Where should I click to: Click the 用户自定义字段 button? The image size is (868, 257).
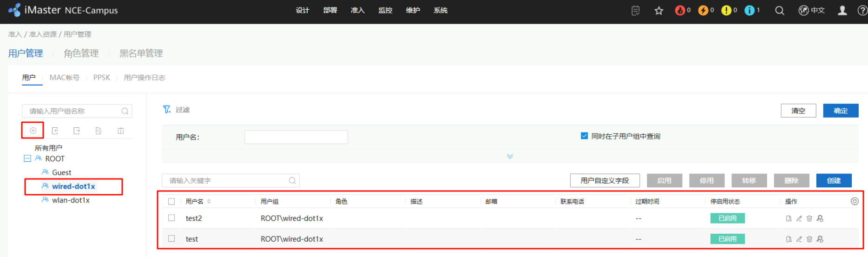coord(605,180)
